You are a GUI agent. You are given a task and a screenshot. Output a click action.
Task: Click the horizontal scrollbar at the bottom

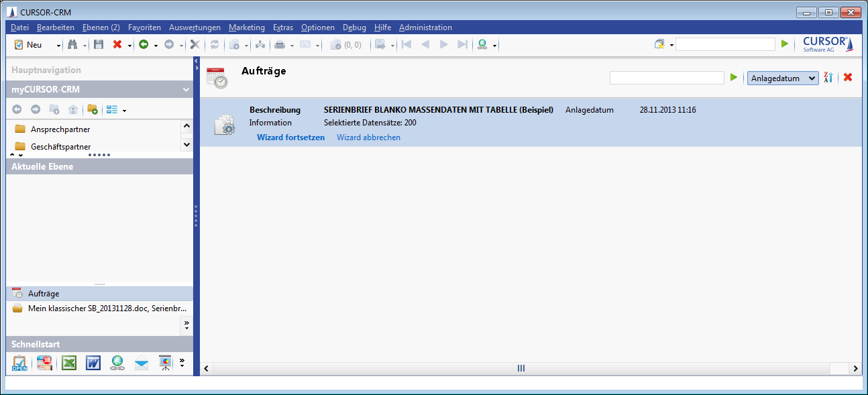(x=521, y=368)
